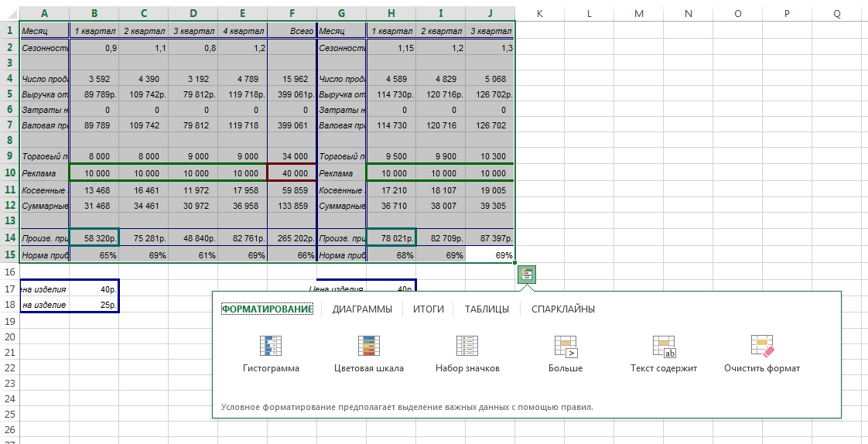Screen dimensions: 868x444
Task: Click cell F4 showing 15 962
Action: [x=292, y=79]
